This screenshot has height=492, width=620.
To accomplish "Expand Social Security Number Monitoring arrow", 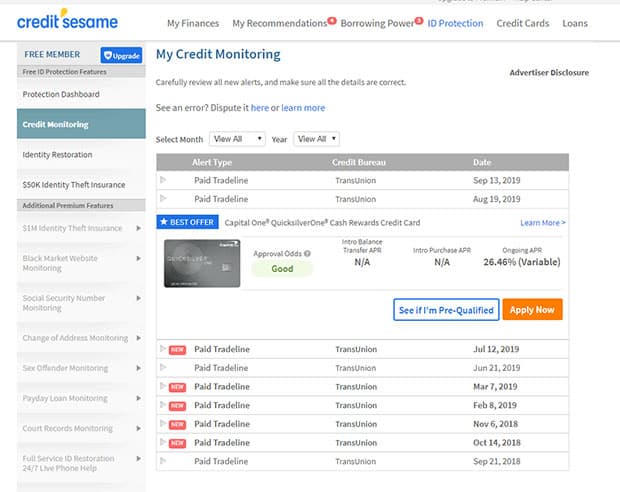I will point(138,298).
